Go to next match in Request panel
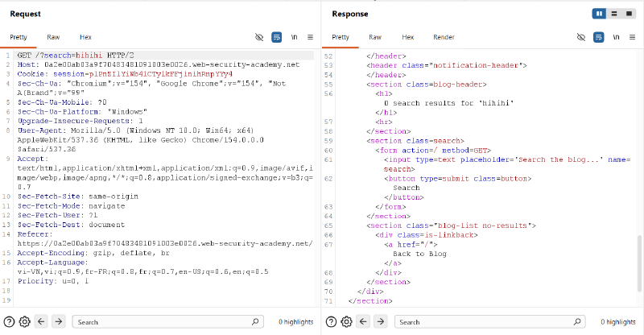Viewport: 644px width, 335px height. pyautogui.click(x=59, y=321)
